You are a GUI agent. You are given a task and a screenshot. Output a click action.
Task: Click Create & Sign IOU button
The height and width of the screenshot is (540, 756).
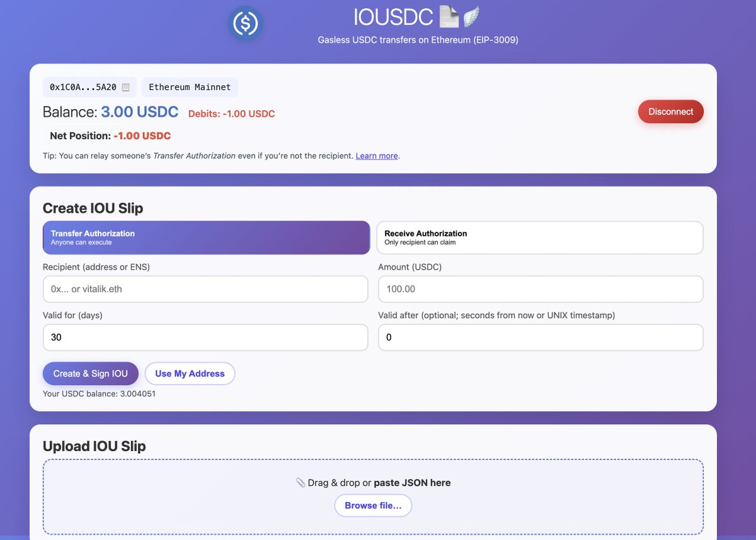91,374
